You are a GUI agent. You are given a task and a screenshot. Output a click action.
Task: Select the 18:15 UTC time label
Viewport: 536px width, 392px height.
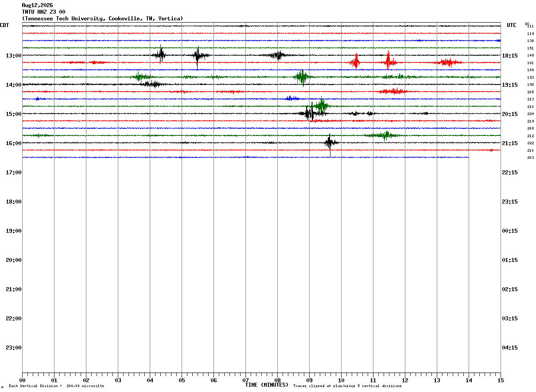point(510,56)
